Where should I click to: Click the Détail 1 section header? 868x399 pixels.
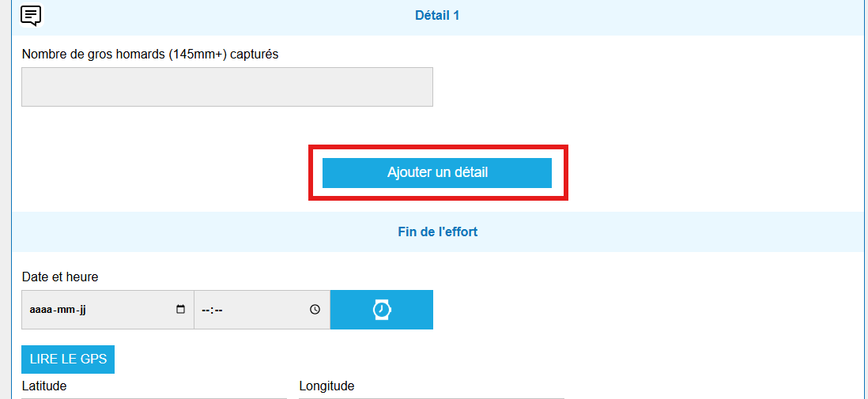coord(437,15)
